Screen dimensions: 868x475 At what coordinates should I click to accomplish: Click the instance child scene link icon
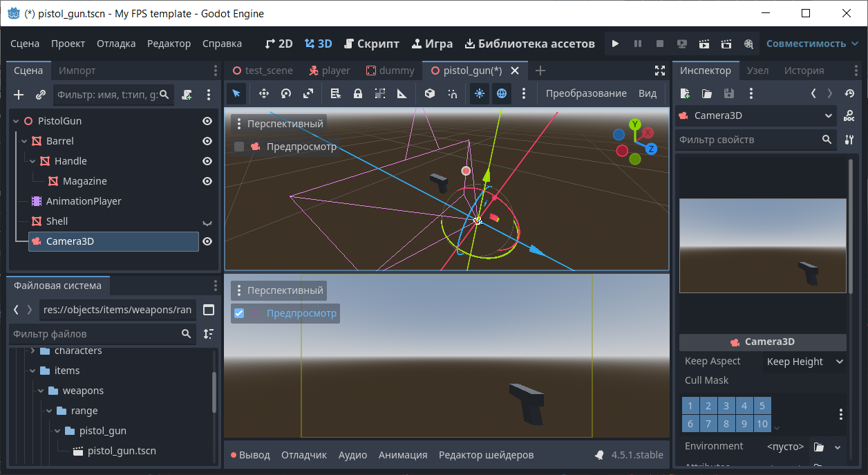point(41,95)
